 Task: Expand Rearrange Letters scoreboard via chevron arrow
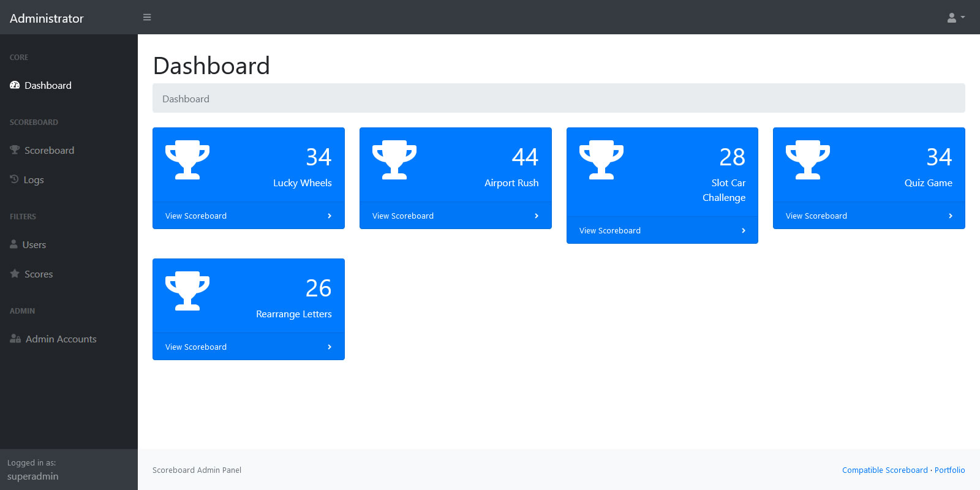[x=330, y=347]
